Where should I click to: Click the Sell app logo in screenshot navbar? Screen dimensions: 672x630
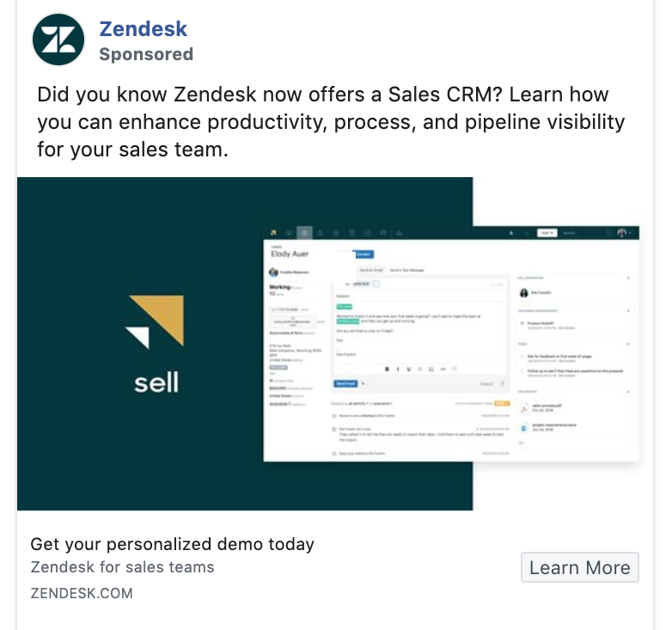tap(273, 233)
